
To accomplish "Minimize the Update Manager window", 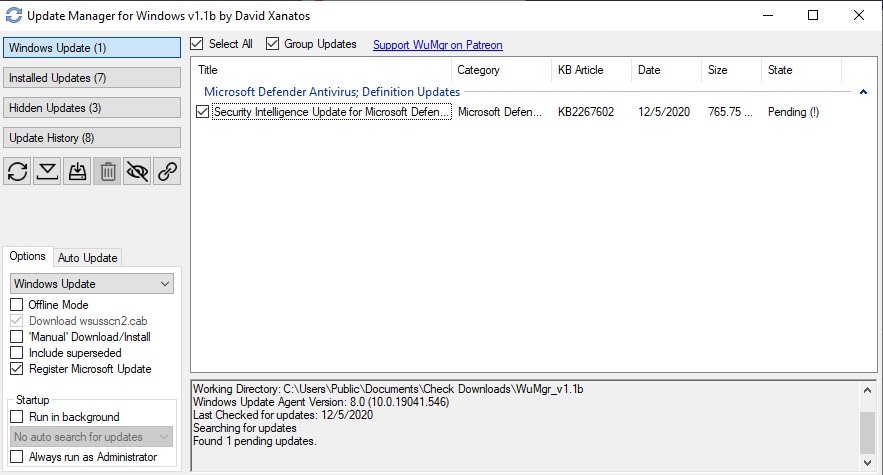I will coord(768,15).
